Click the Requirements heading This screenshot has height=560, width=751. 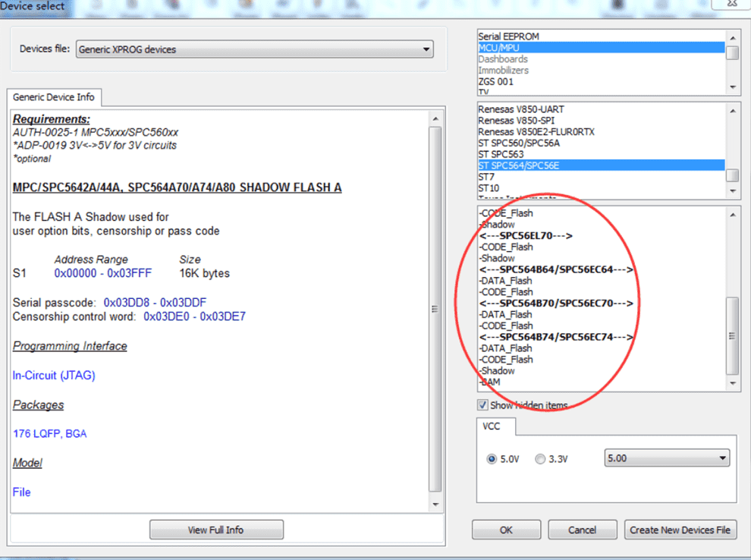coord(52,119)
